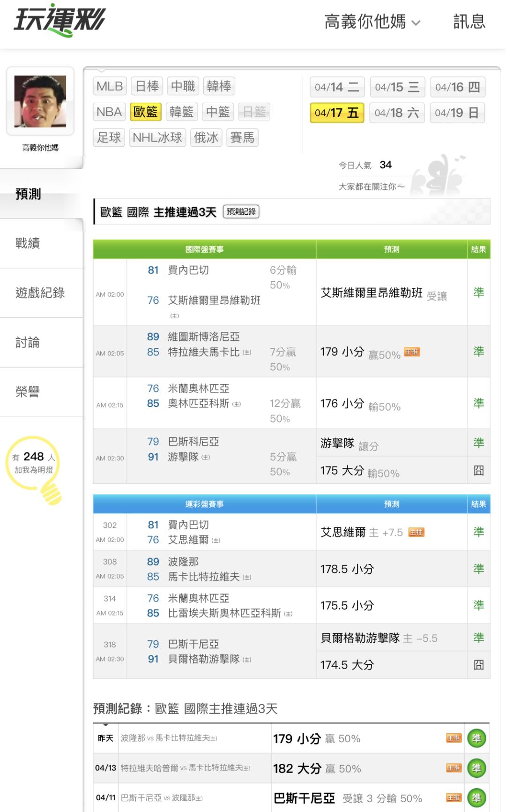Image resolution: width=506 pixels, height=812 pixels.
Task: Select the MLB league tab
Action: 109,86
